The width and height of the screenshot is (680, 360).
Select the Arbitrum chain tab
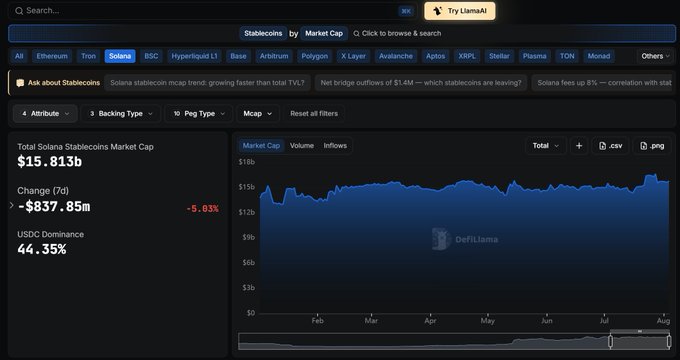coord(274,56)
